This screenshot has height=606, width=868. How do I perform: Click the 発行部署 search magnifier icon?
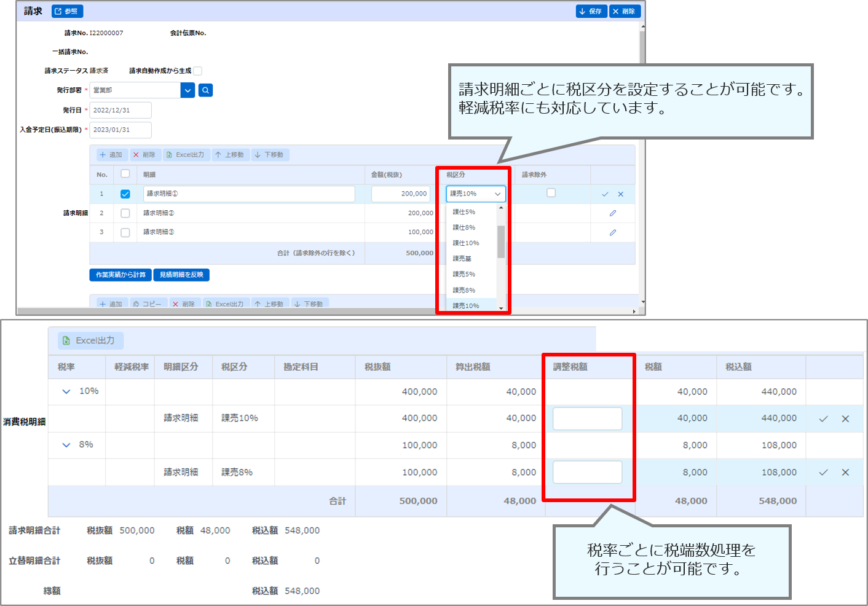click(206, 90)
